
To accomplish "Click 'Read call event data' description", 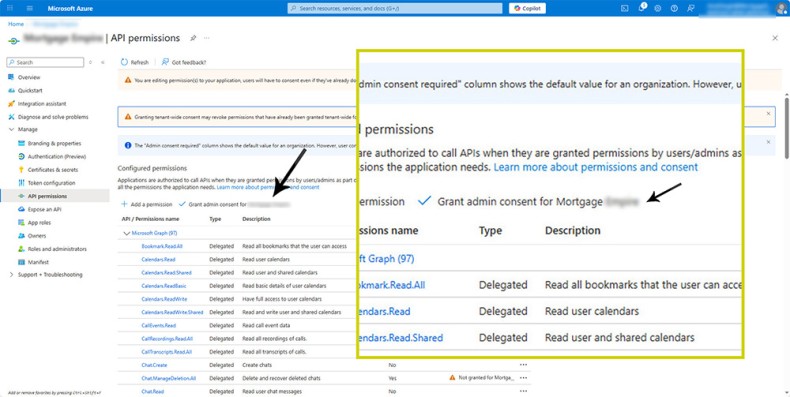I will [x=266, y=325].
